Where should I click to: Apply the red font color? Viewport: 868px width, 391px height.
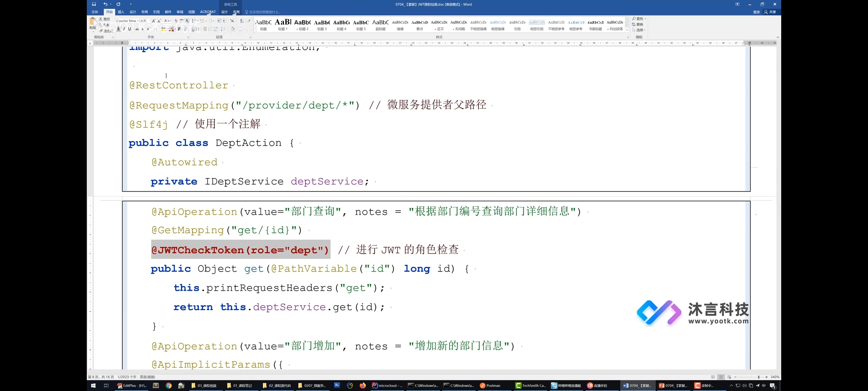171,29
